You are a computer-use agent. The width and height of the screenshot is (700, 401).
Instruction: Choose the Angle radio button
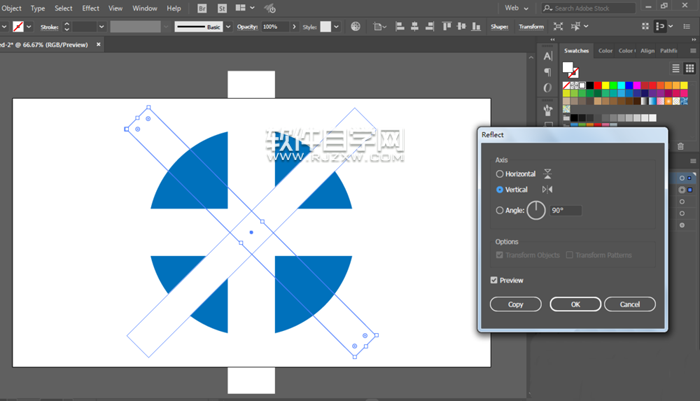[x=500, y=210]
